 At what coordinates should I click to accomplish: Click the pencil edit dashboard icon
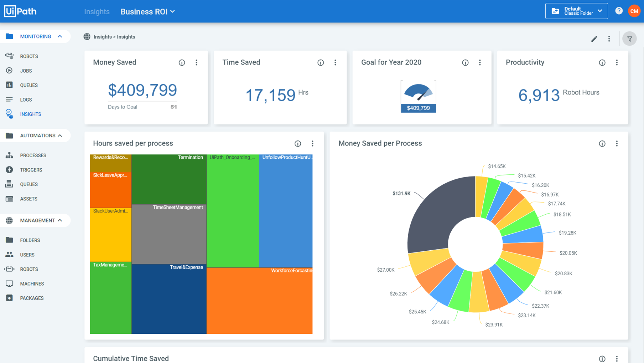(594, 39)
